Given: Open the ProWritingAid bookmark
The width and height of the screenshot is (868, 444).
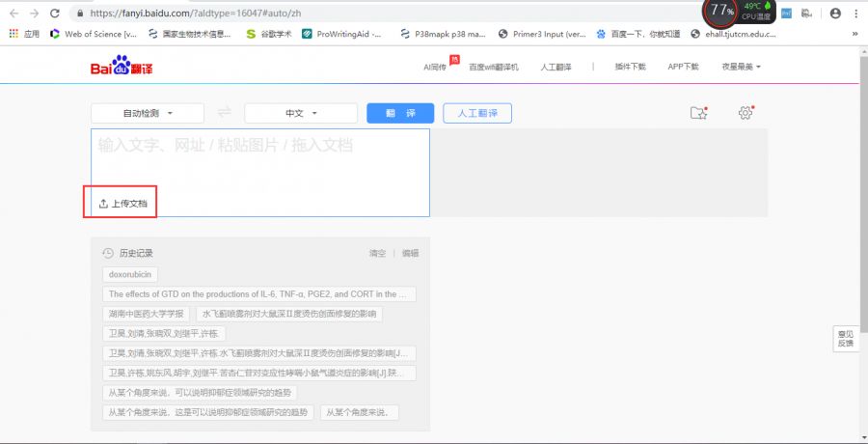Looking at the screenshot, I should (x=342, y=34).
